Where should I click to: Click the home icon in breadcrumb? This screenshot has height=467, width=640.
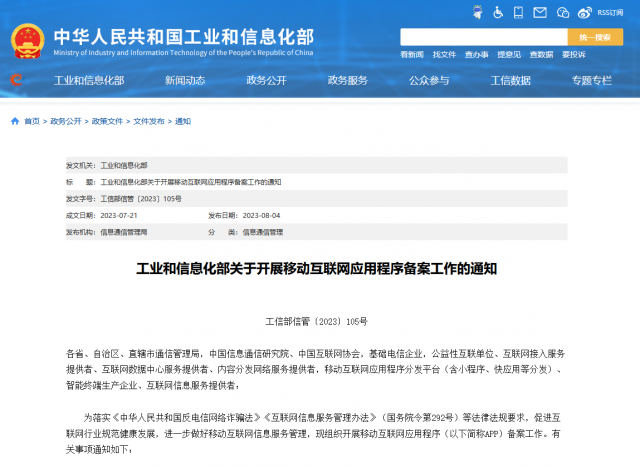[14, 121]
